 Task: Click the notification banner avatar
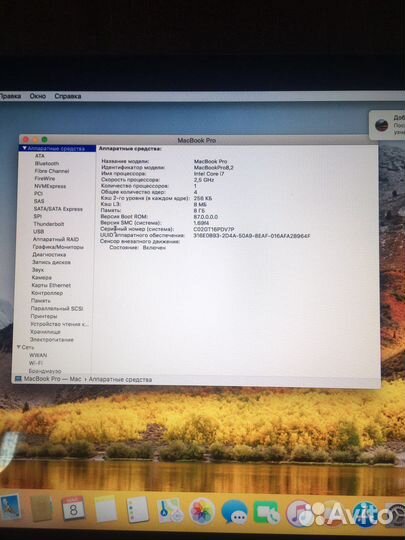click(x=381, y=125)
